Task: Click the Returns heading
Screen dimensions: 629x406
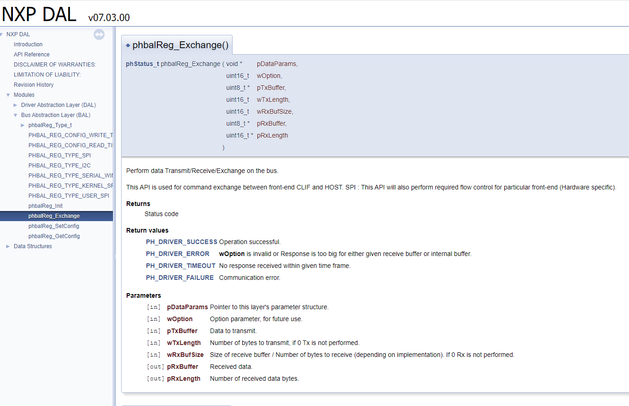Action: (138, 204)
